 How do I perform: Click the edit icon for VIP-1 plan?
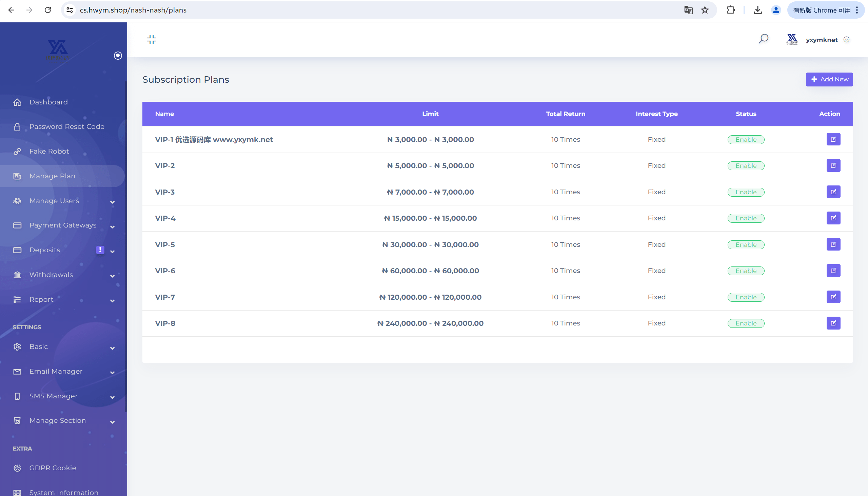coord(833,139)
